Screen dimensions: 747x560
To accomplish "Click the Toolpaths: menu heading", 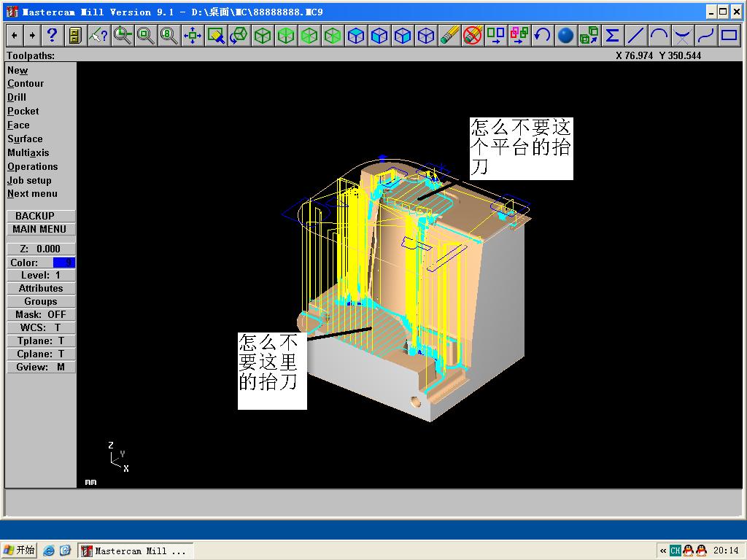I will click(x=31, y=55).
